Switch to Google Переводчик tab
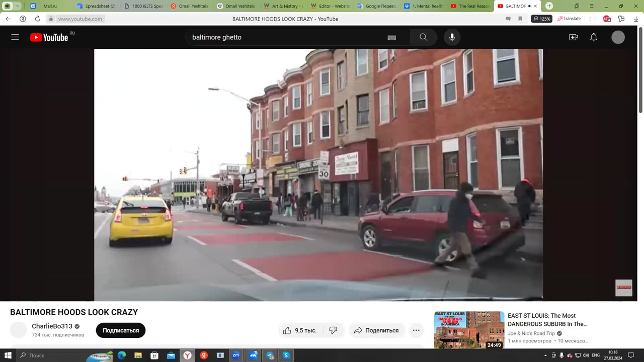This screenshot has width=644, height=362. point(377,6)
